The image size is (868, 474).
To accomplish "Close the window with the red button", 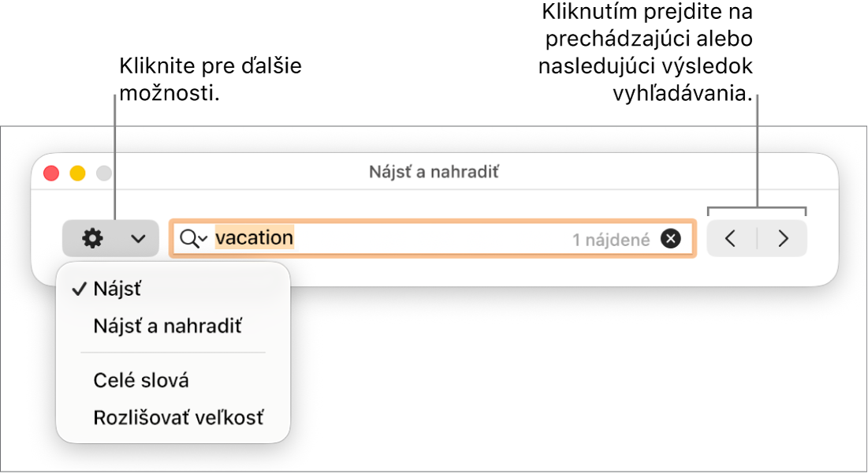I will coord(51,174).
